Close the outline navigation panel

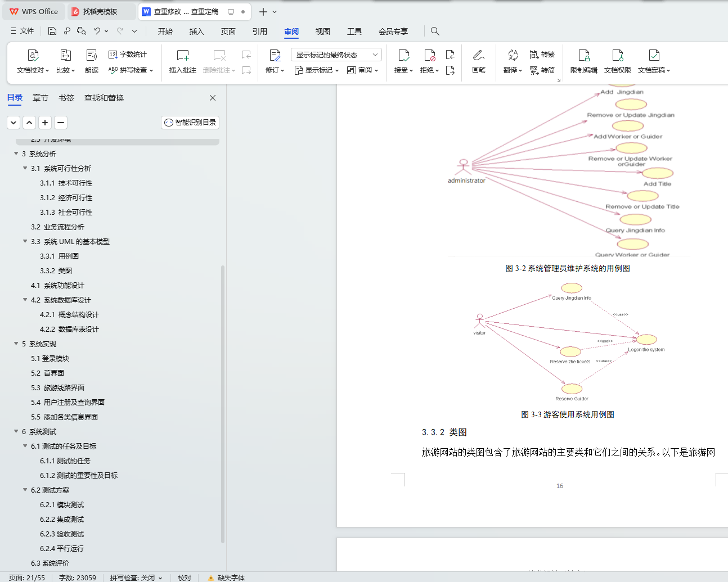213,98
